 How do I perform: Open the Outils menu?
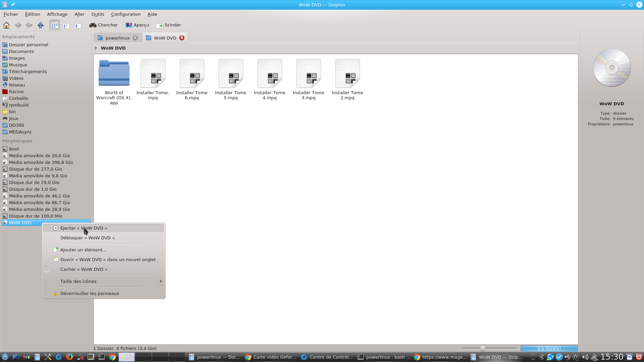(98, 14)
